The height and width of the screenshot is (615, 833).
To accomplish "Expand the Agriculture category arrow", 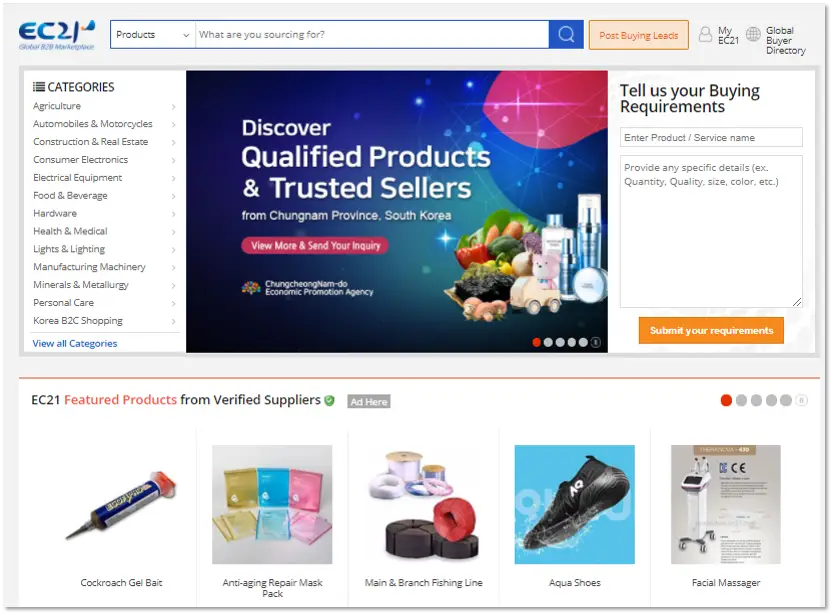I will click(x=174, y=107).
